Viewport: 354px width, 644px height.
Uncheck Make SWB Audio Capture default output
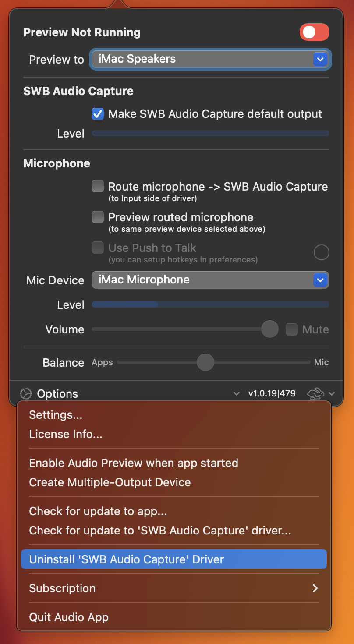click(x=97, y=114)
